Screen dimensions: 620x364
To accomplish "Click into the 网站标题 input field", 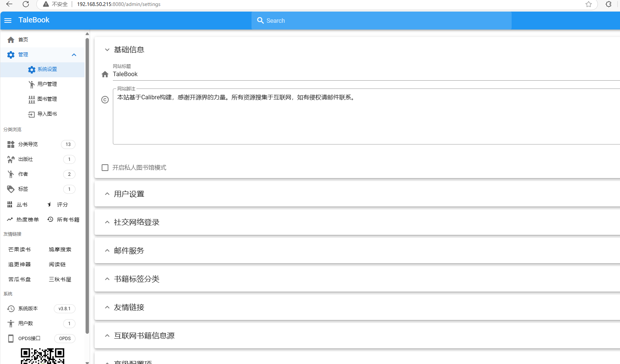I will pyautogui.click(x=366, y=74).
